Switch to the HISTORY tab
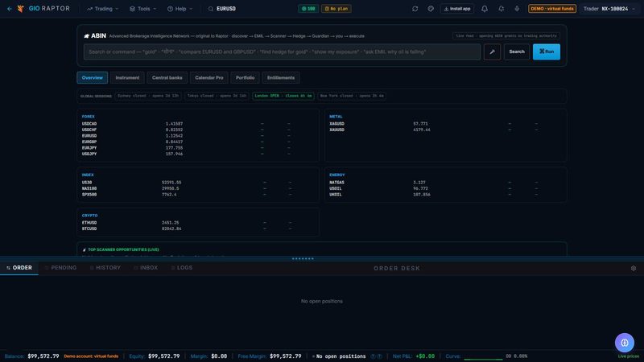644x362 pixels. point(105,268)
